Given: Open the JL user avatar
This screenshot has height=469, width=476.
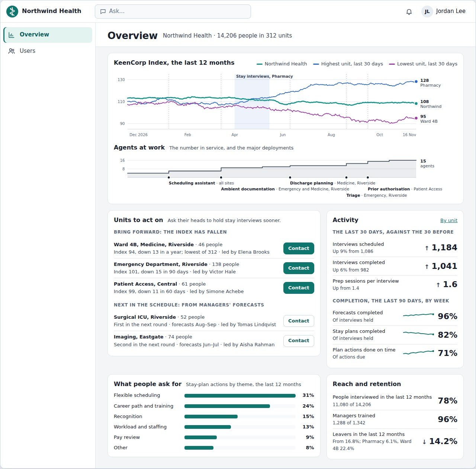Looking at the screenshot, I should point(427,12).
